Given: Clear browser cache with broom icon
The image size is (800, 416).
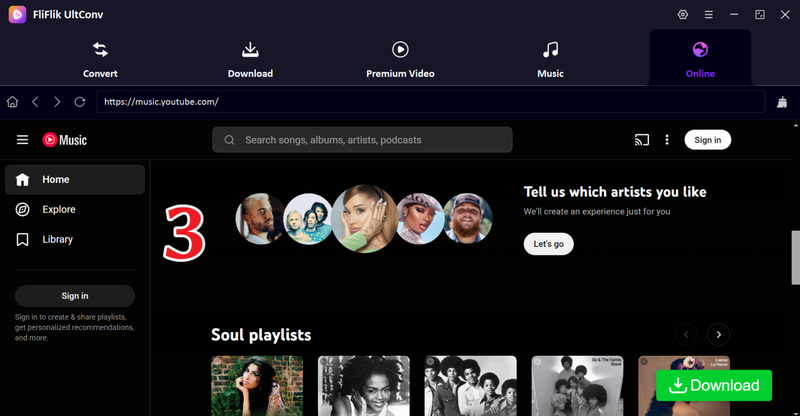Looking at the screenshot, I should [782, 102].
